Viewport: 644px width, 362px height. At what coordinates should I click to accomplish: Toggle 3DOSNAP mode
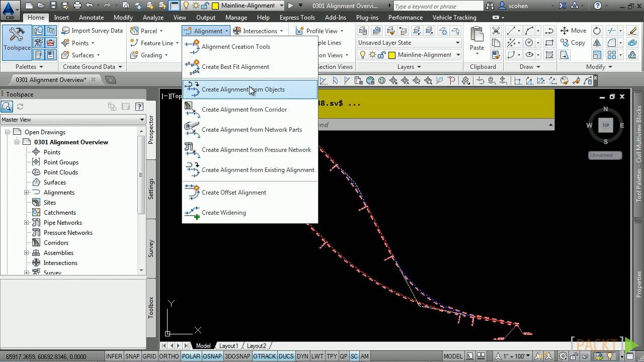pos(237,356)
